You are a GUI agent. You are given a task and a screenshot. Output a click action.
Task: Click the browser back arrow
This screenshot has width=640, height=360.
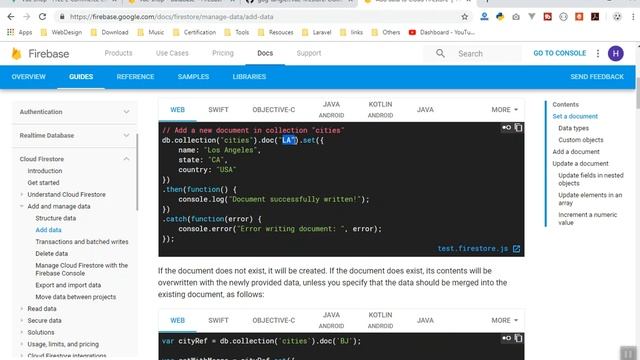tap(11, 17)
